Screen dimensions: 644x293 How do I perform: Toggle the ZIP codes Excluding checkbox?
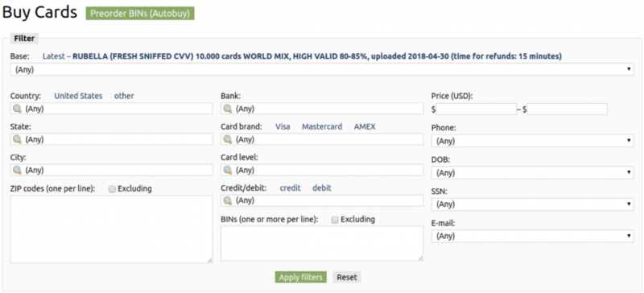[112, 189]
